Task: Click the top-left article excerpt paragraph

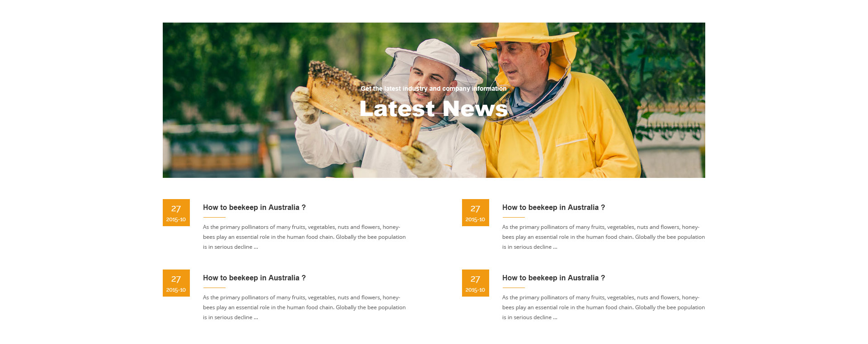Action: [304, 237]
